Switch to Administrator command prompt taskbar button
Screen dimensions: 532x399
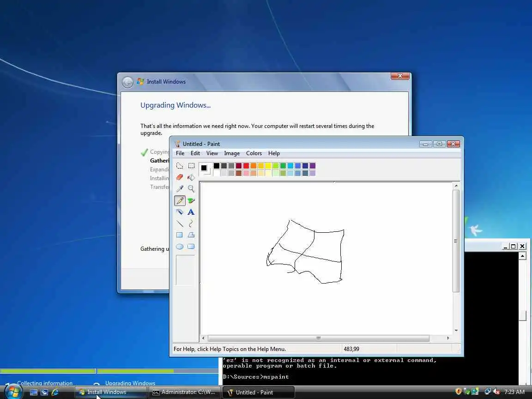(185, 392)
